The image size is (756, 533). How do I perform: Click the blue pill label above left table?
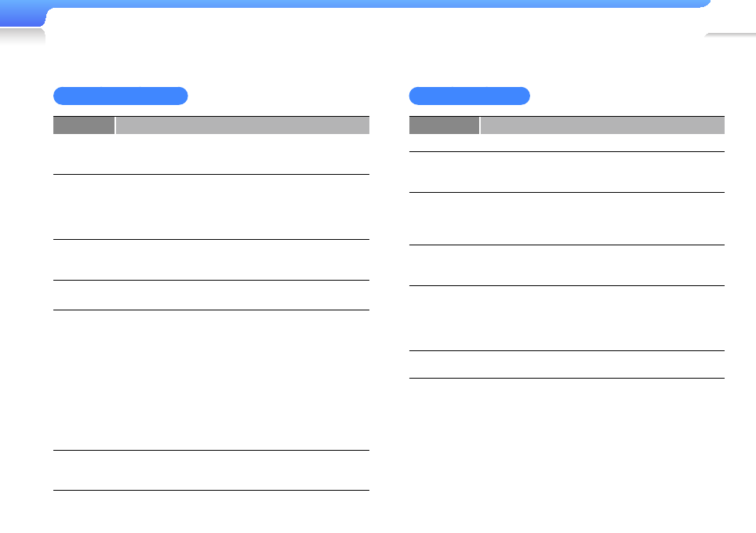click(120, 96)
